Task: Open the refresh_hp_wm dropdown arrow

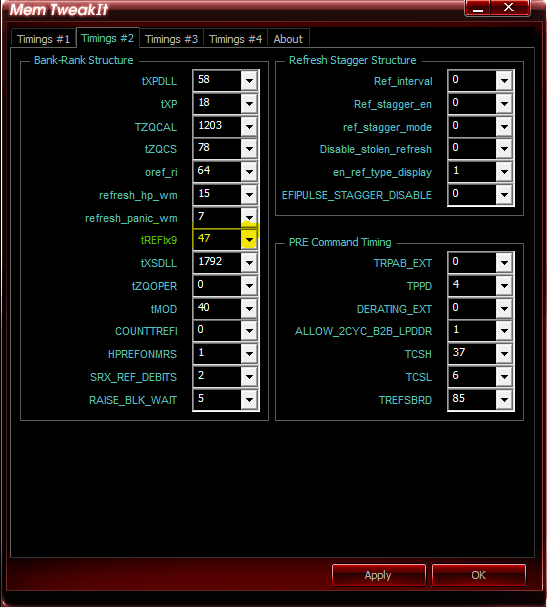Action: tap(249, 194)
